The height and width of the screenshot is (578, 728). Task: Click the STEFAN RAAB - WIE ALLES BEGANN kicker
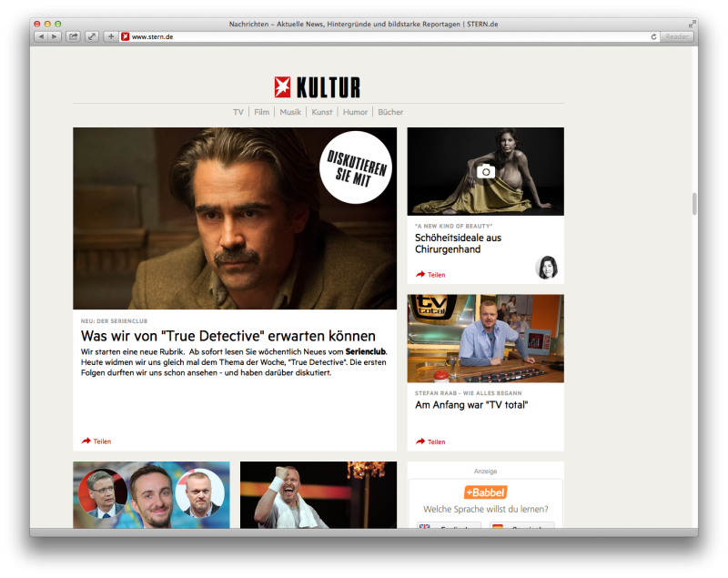click(x=469, y=392)
